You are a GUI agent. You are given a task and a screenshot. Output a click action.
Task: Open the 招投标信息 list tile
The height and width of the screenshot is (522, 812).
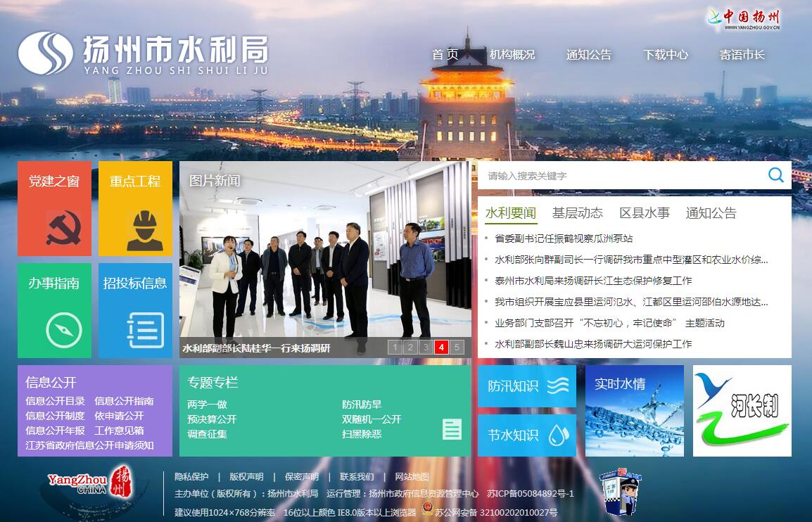[x=135, y=311]
